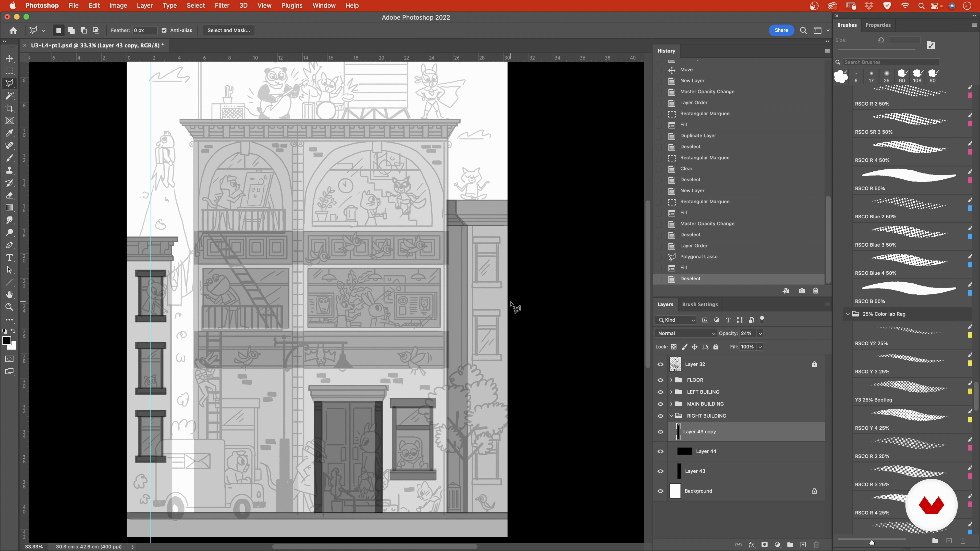Adjust brush preview size slider handle
The height and width of the screenshot is (551, 980).
pos(872,542)
